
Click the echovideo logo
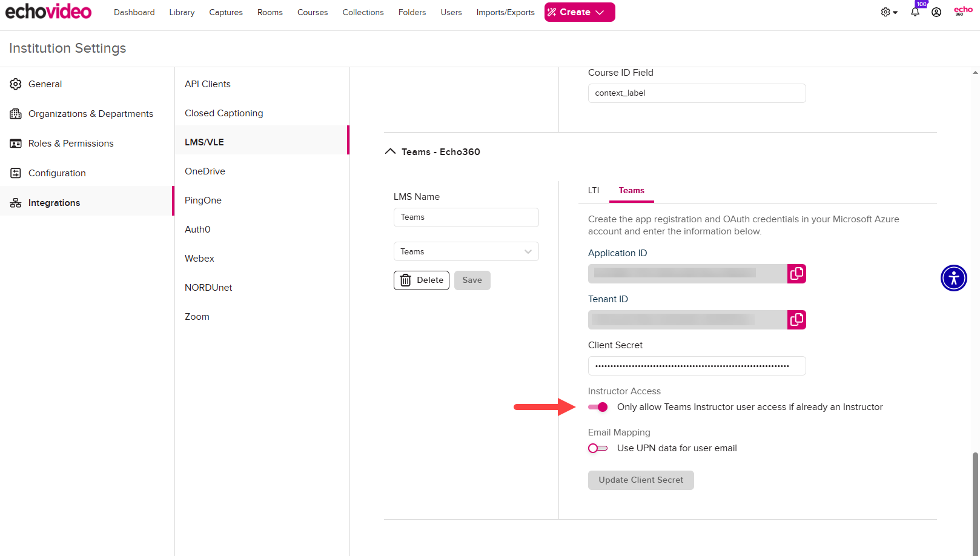tap(48, 12)
